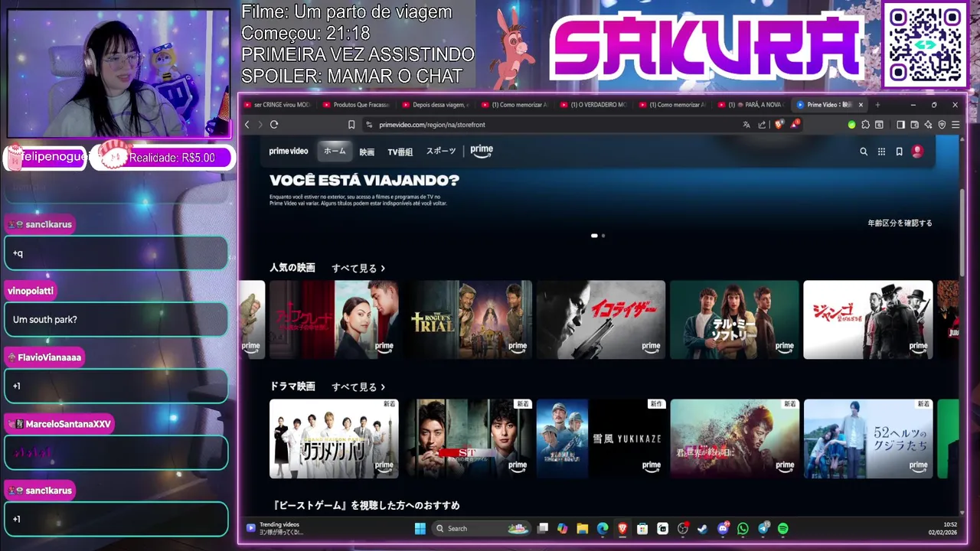Open Steam from the taskbar

click(x=703, y=528)
